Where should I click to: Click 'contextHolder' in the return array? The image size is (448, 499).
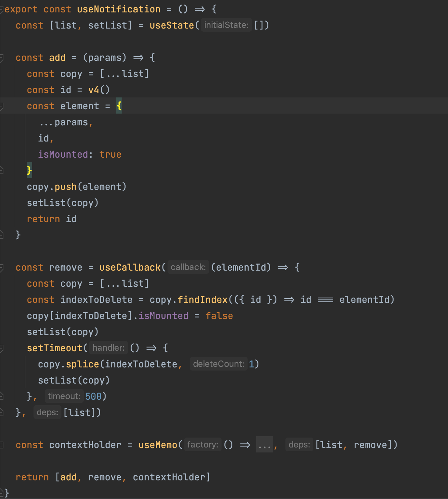pyautogui.click(x=169, y=477)
